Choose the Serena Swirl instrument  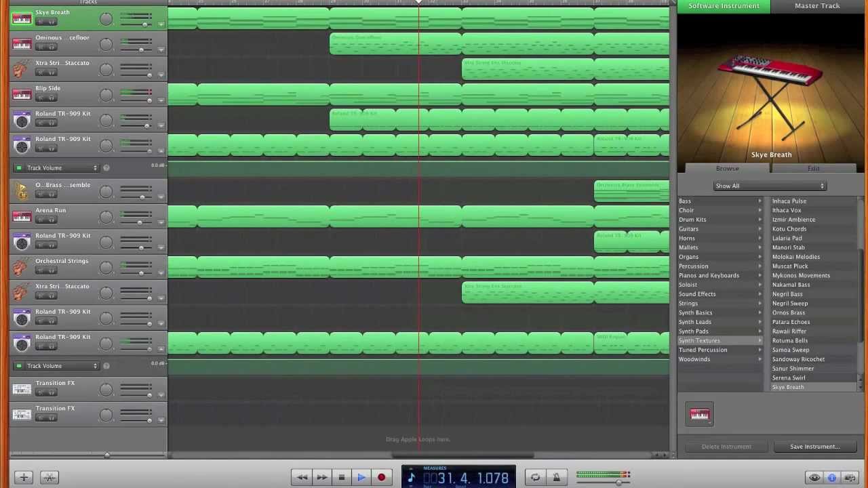tap(813, 378)
